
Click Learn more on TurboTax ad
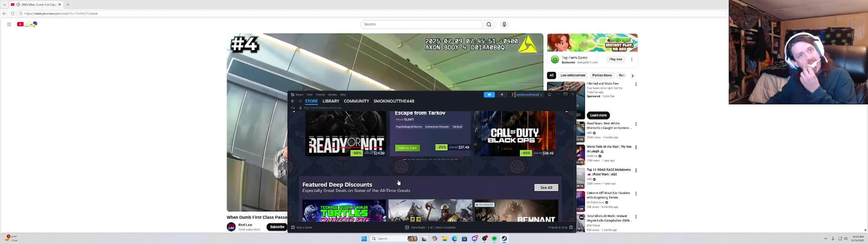coord(598,115)
